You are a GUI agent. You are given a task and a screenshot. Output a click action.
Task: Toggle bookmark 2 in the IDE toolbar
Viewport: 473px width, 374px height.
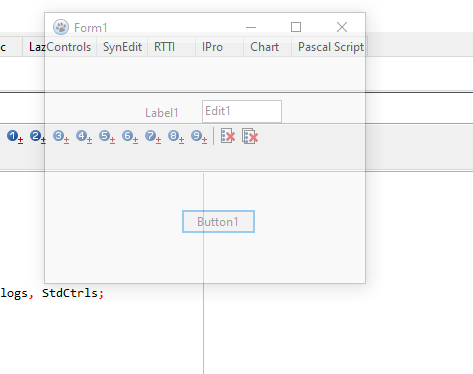pos(38,137)
